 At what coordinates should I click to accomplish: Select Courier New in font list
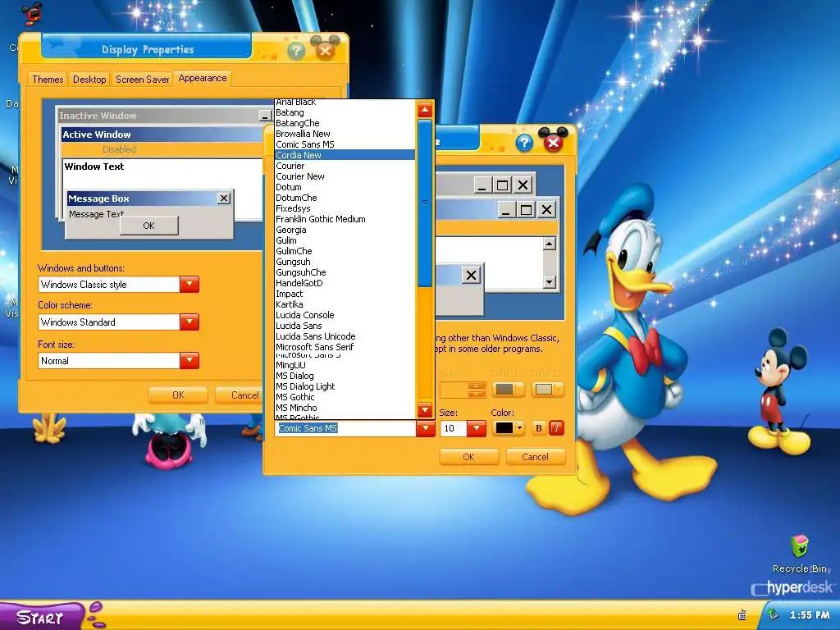(x=345, y=177)
